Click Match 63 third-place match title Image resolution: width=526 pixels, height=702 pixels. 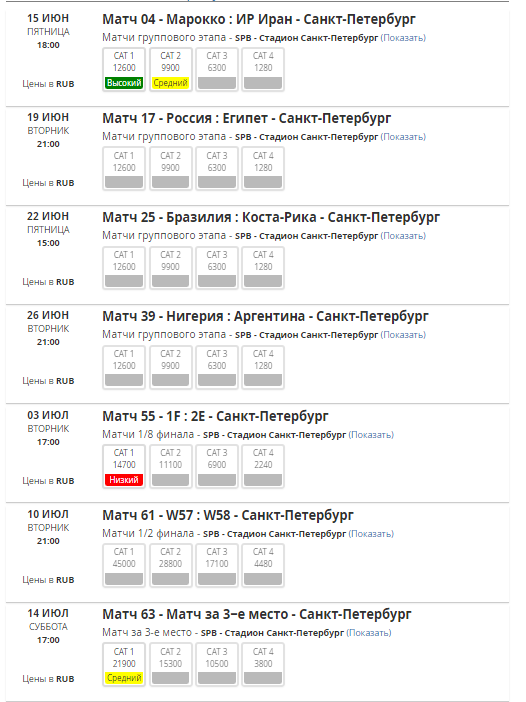[257, 614]
